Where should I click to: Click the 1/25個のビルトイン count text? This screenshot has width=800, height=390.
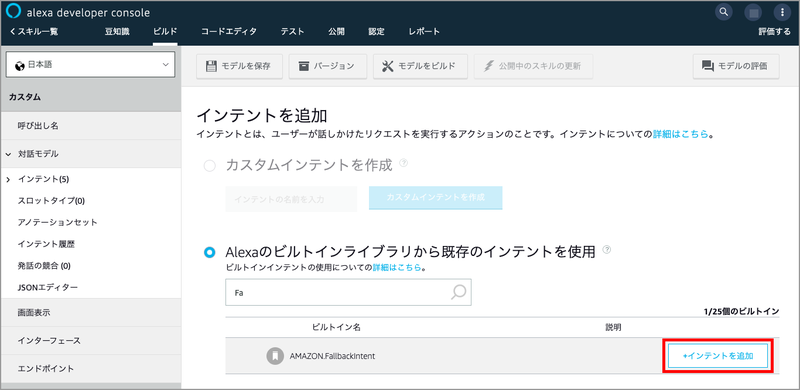point(741,311)
